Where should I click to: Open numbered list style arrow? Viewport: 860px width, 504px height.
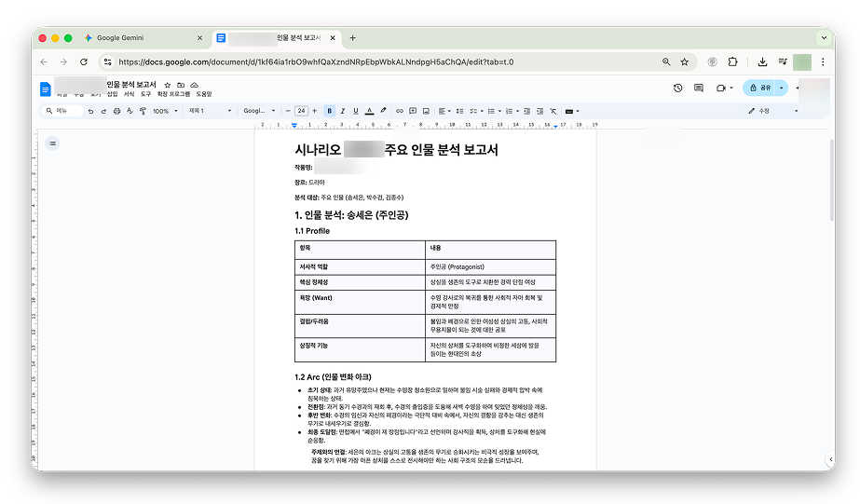tap(517, 112)
